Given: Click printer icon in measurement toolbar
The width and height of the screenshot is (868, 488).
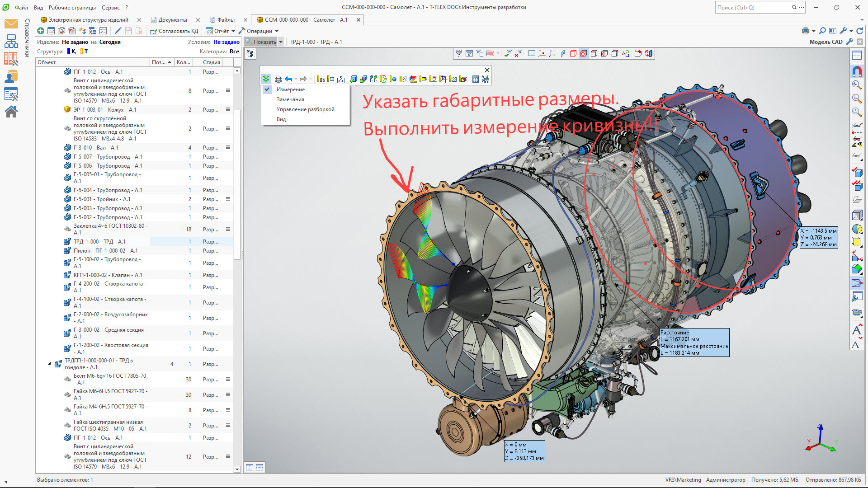Looking at the screenshot, I should point(278,79).
